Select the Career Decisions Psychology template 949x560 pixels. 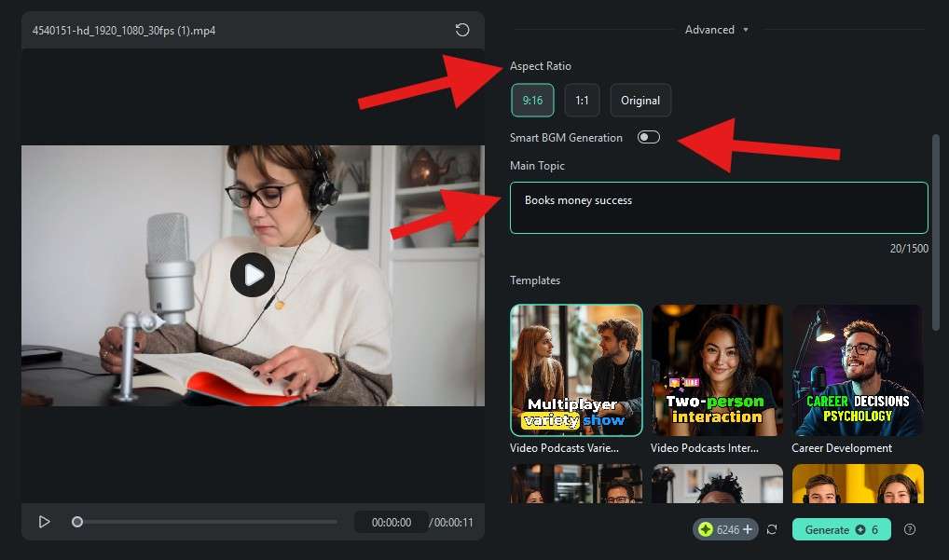tap(858, 370)
